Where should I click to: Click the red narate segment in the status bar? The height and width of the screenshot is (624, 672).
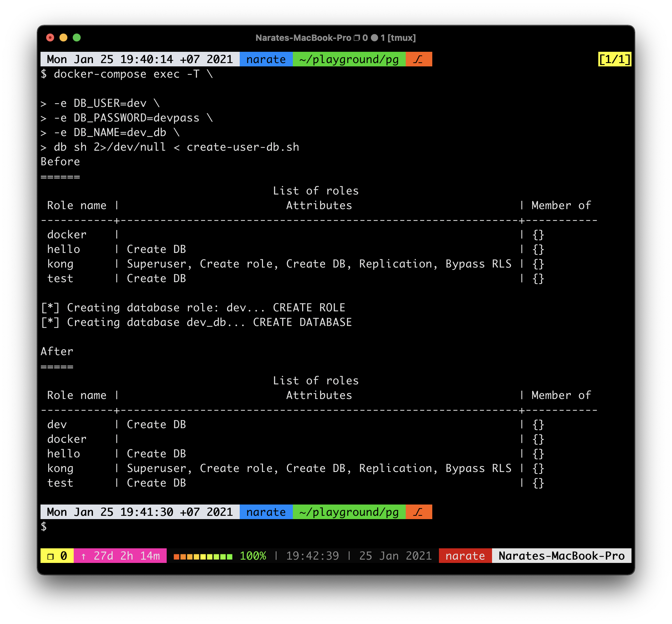(x=465, y=556)
